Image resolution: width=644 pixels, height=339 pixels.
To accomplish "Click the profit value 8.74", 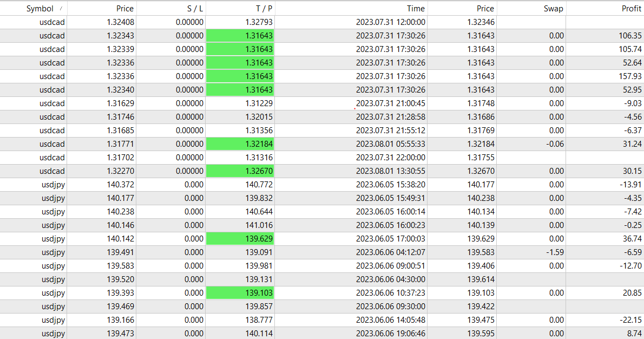I will pyautogui.click(x=634, y=334).
